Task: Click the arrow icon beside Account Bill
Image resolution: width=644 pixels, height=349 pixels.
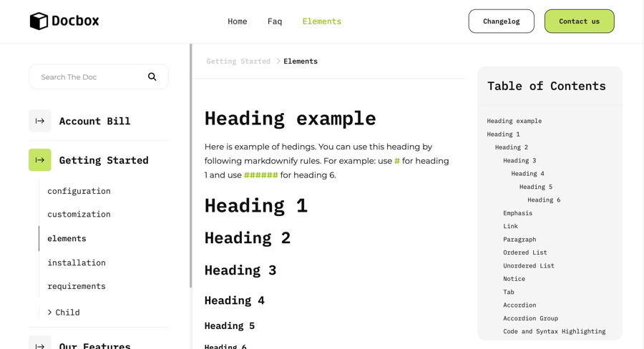Action: coord(40,121)
